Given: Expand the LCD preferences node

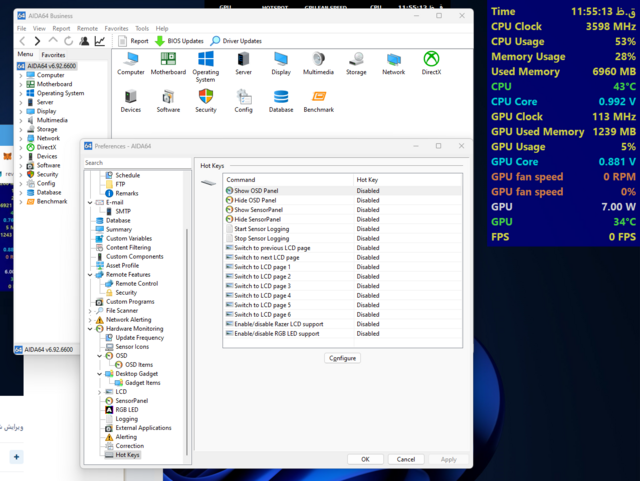Looking at the screenshot, I should 99,392.
